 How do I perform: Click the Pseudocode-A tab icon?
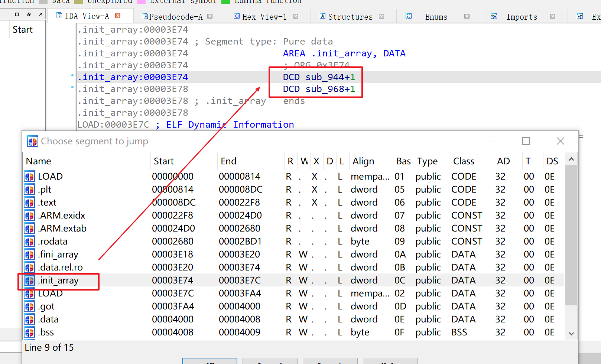(145, 16)
